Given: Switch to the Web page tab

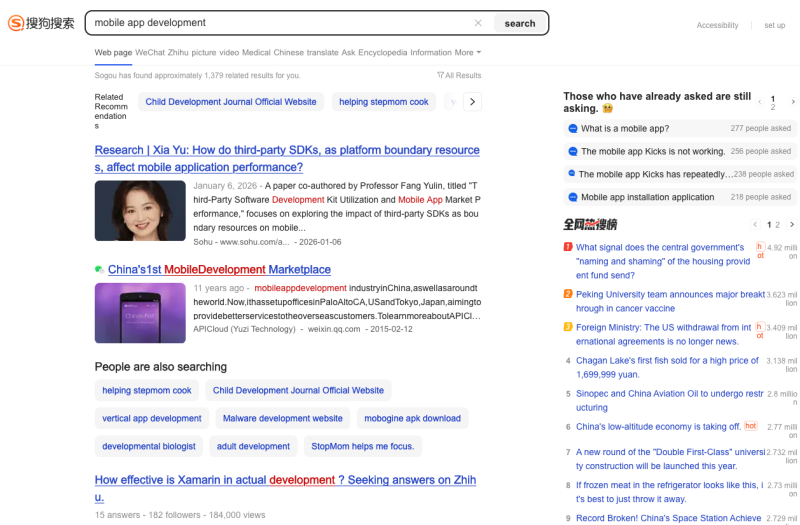Looking at the screenshot, I should (x=113, y=53).
